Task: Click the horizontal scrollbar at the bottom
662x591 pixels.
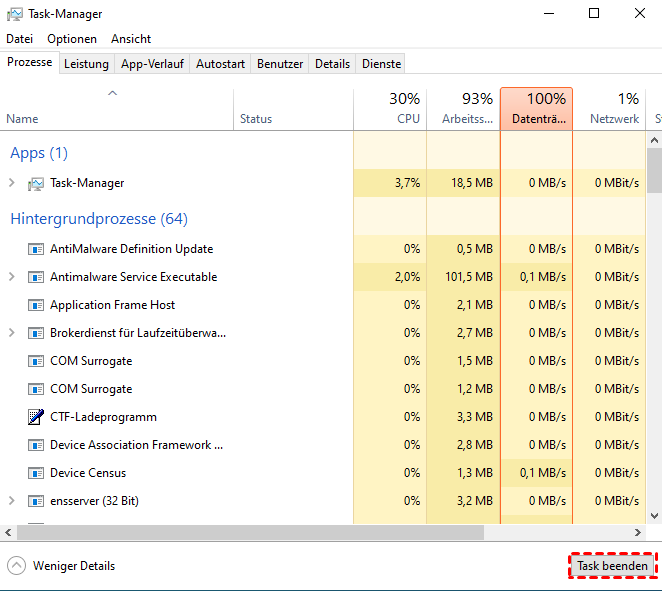Action: click(x=300, y=533)
